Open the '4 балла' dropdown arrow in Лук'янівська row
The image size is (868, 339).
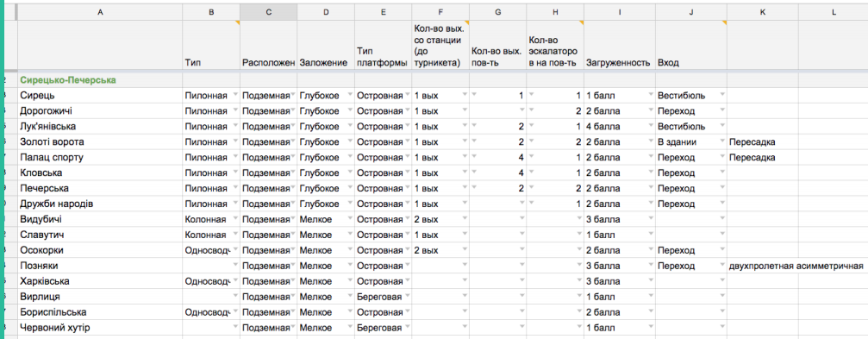[650, 126]
